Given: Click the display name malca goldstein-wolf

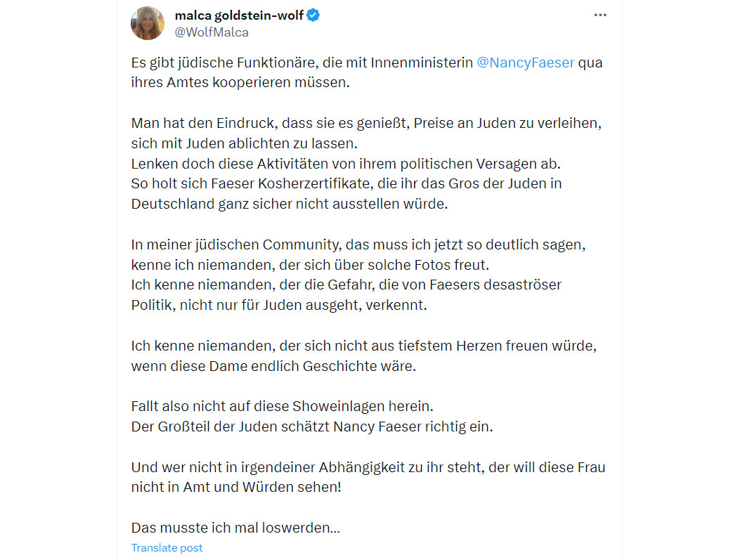Looking at the screenshot, I should pyautogui.click(x=239, y=15).
